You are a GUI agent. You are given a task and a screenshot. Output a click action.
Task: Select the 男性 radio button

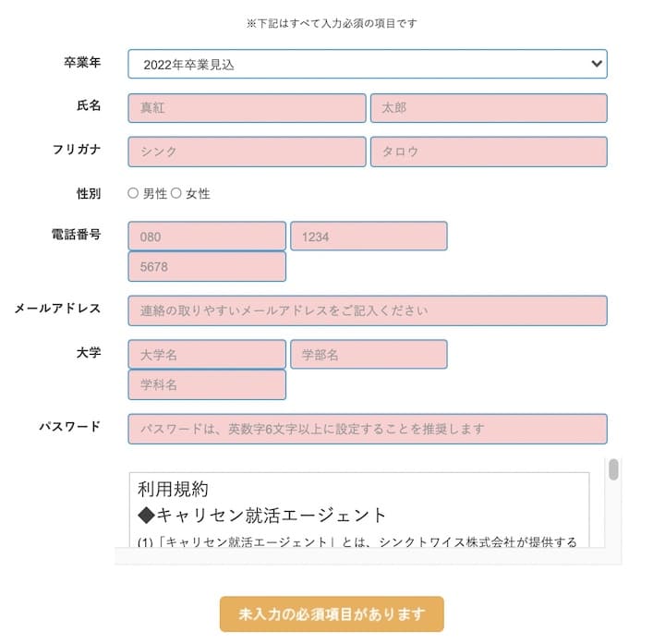[133, 193]
